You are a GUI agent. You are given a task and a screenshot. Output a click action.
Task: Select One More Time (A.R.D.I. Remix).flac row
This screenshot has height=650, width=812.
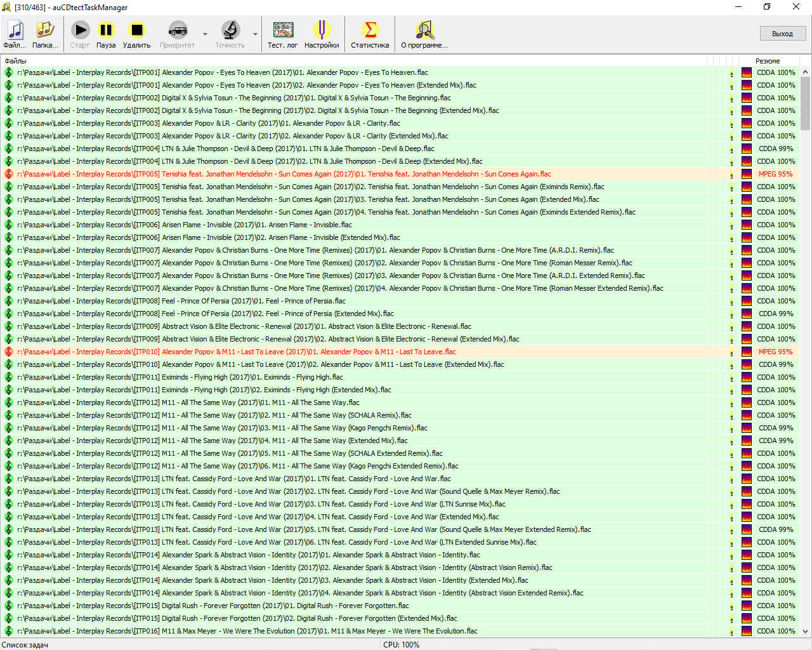click(401, 250)
